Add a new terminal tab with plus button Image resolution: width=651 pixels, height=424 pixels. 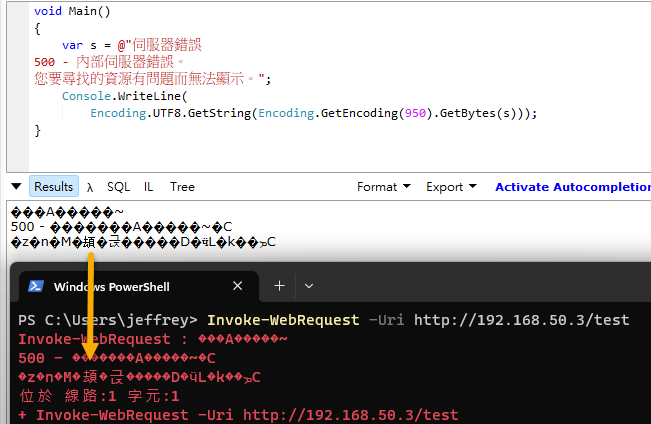tap(279, 286)
